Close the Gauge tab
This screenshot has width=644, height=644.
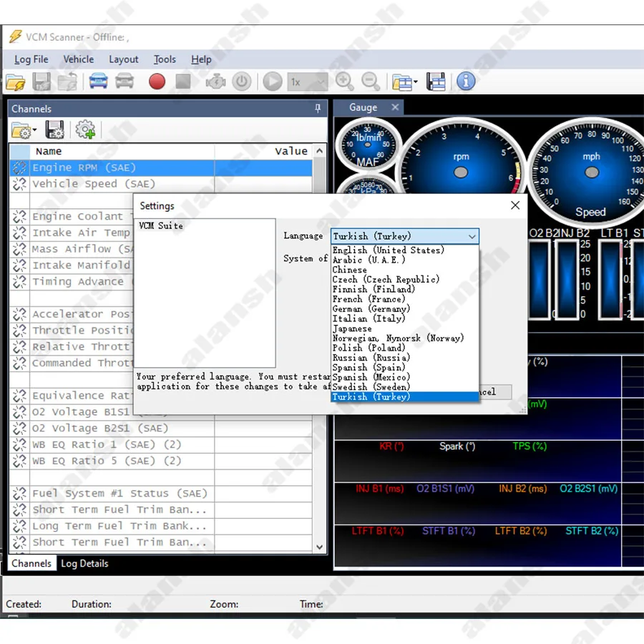coord(395,107)
